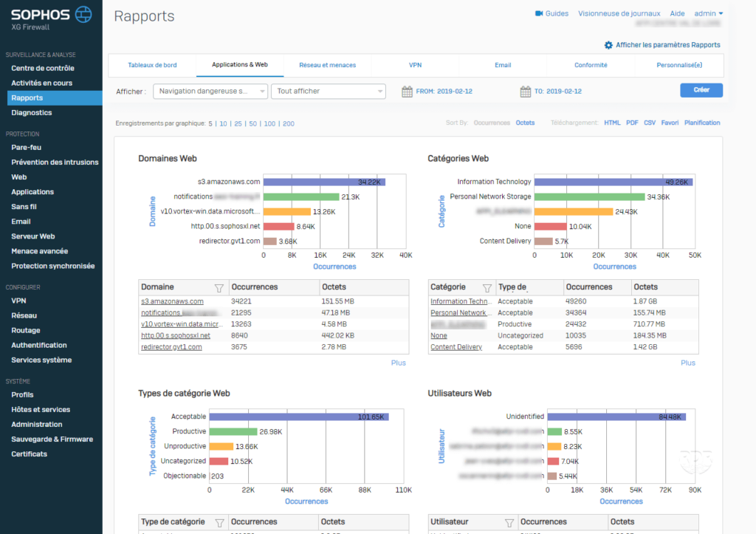Open report settings gear icon
This screenshot has height=534, width=756.
608,45
